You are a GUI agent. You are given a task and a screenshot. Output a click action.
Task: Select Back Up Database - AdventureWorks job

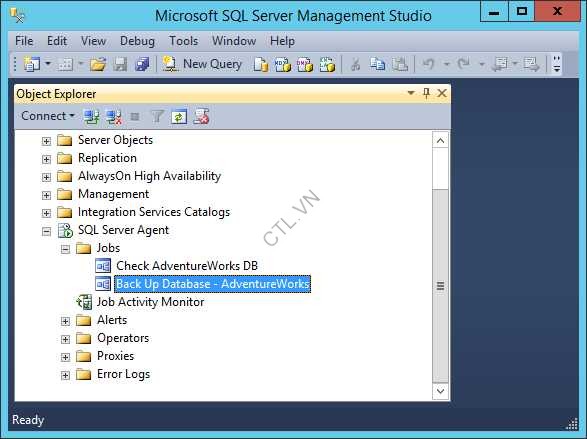213,284
